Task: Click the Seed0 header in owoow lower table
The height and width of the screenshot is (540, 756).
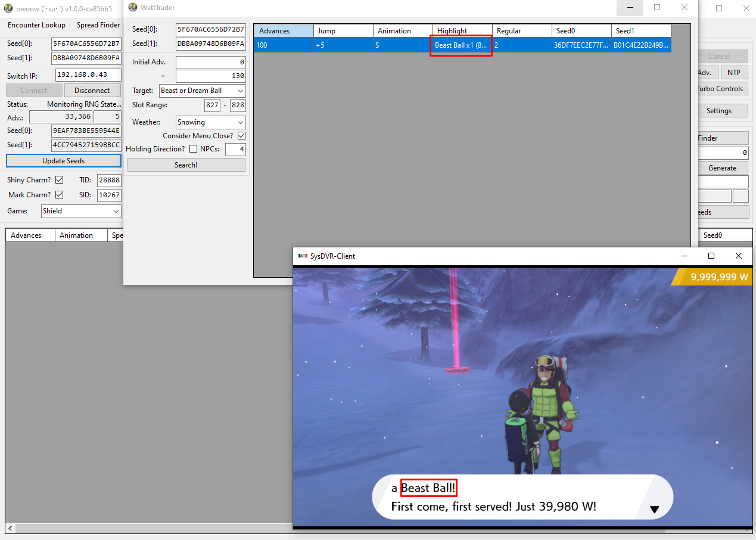Action: pyautogui.click(x=726, y=235)
